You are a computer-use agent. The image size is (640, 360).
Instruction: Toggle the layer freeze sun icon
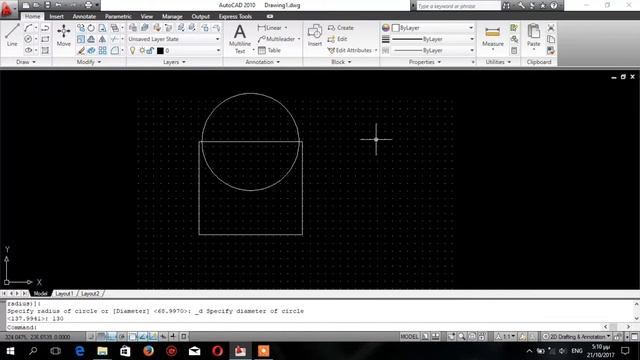point(142,51)
